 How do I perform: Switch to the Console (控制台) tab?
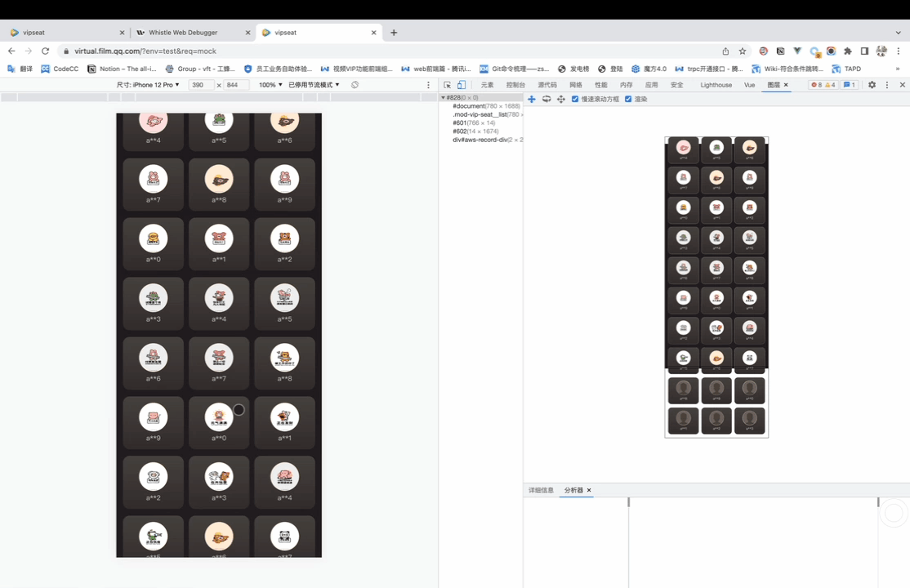coord(515,85)
